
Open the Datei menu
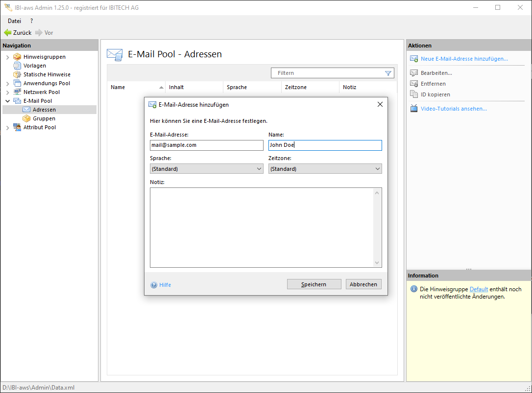coord(14,21)
